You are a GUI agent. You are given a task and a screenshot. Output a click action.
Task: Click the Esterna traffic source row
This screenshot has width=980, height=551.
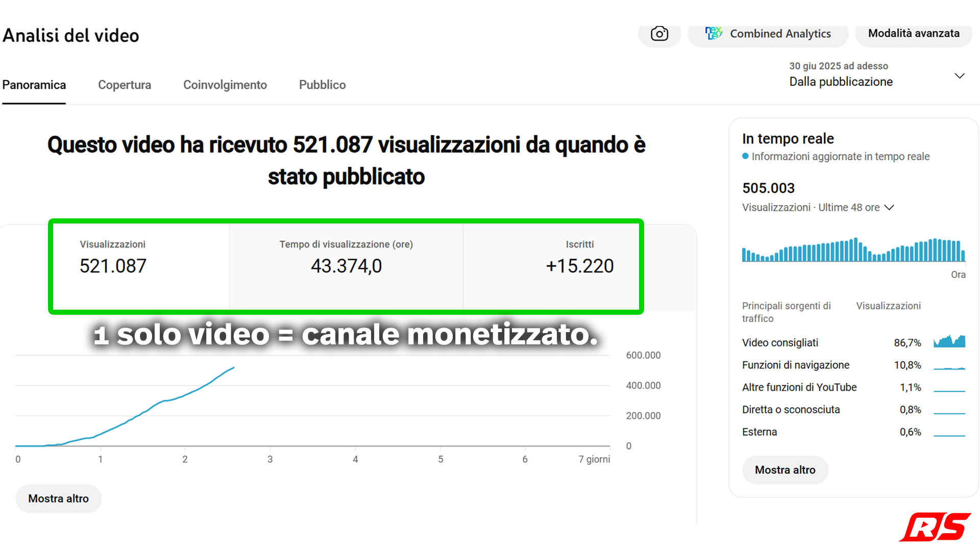point(853,432)
